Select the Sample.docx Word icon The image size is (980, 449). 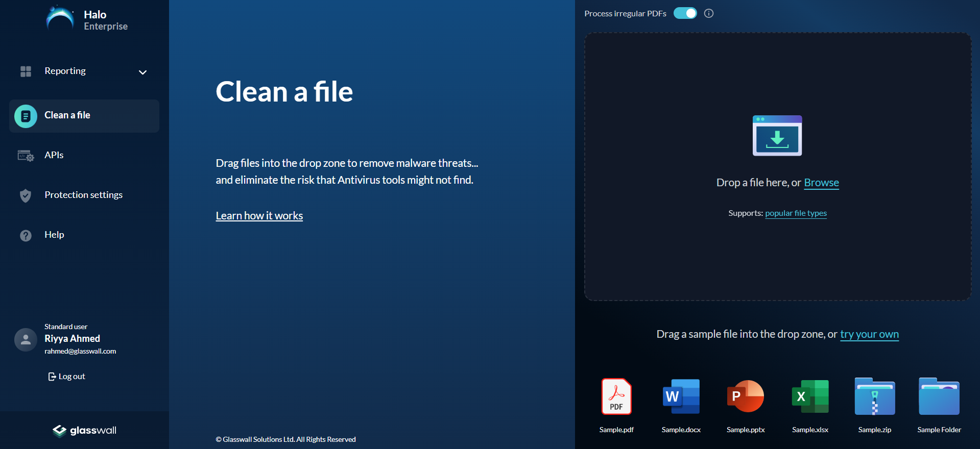681,396
